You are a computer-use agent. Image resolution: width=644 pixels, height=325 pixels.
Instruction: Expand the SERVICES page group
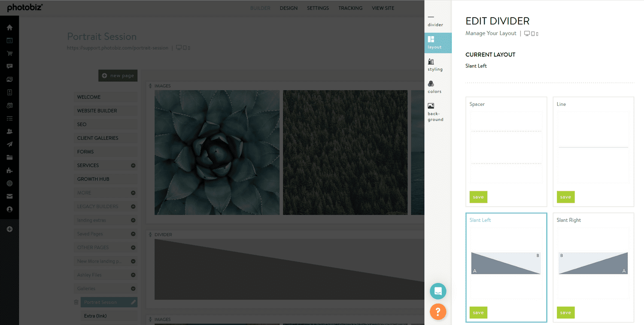[x=132, y=165]
